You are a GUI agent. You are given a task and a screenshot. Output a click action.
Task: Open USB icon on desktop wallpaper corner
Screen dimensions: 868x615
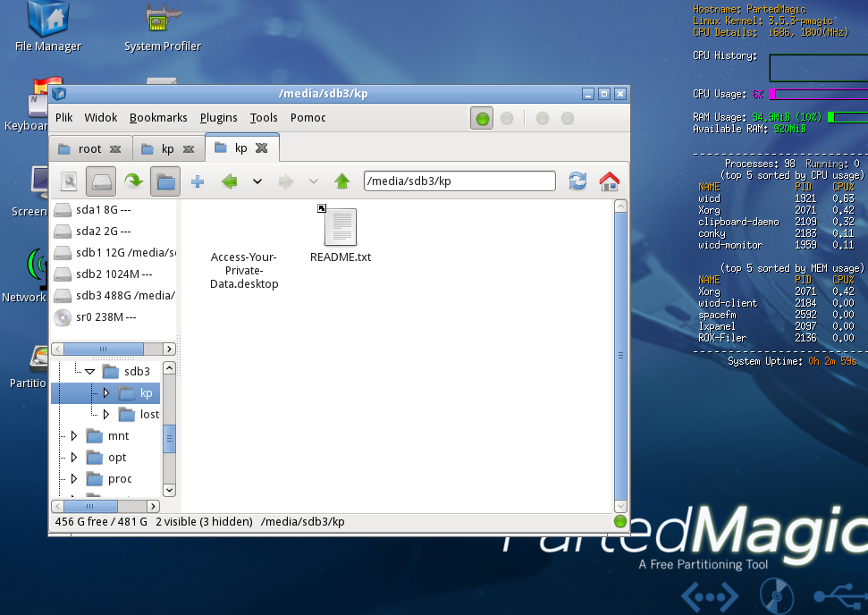click(841, 595)
